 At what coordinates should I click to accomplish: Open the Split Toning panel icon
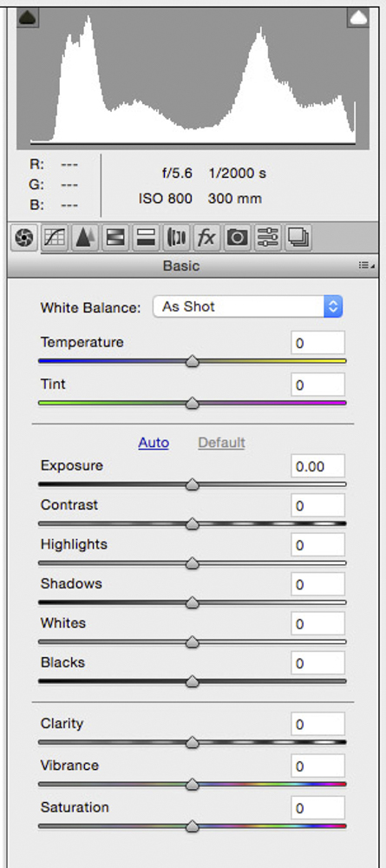[x=146, y=238]
